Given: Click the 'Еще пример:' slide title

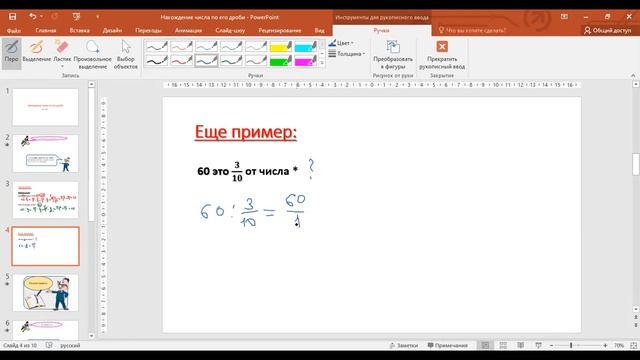Looking at the screenshot, I should tap(246, 132).
